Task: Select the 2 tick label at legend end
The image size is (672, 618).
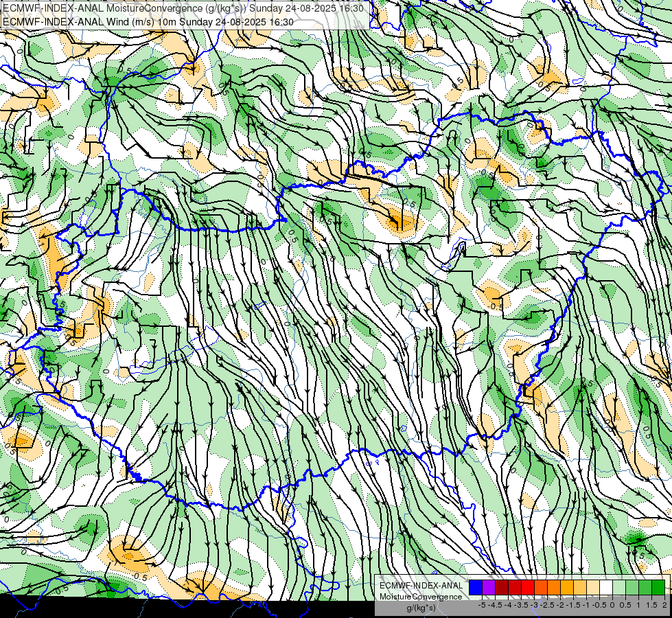Action: 664,605
